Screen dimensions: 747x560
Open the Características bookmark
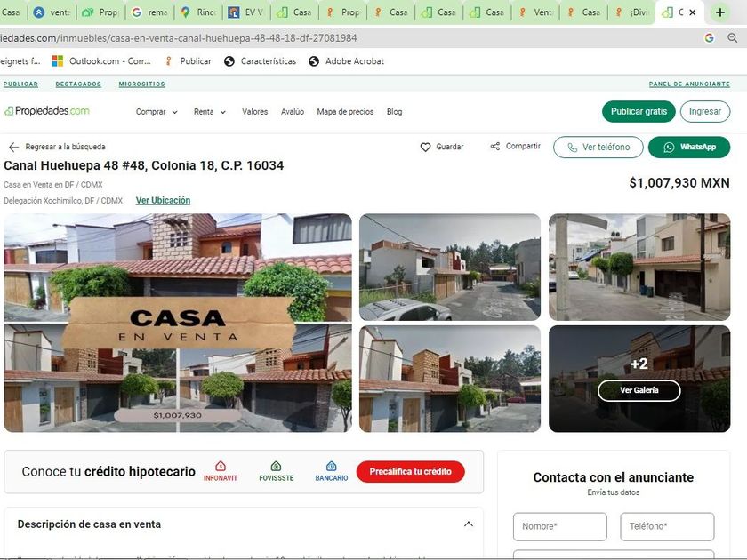(x=260, y=61)
